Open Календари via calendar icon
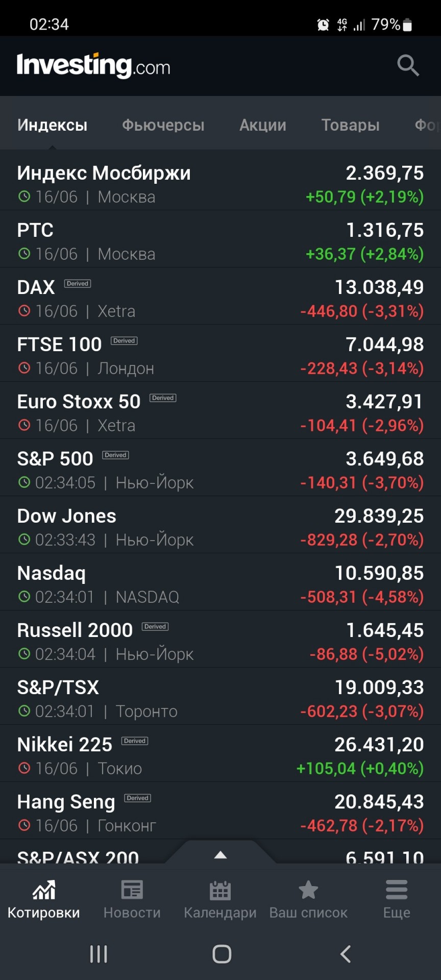The image size is (441, 980). point(220,890)
